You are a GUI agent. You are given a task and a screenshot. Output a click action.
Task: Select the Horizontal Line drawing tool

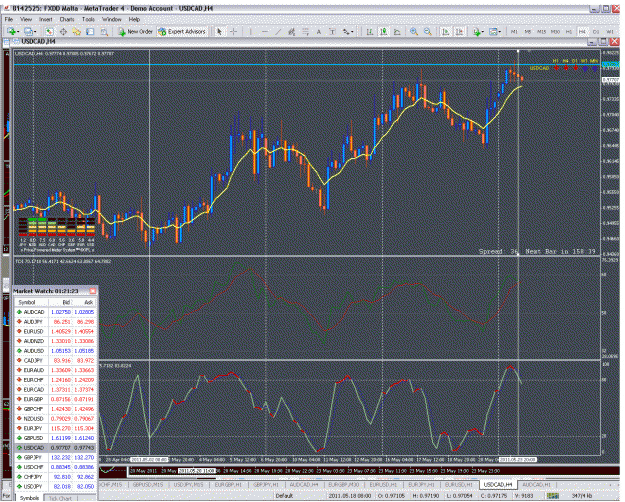(x=264, y=31)
